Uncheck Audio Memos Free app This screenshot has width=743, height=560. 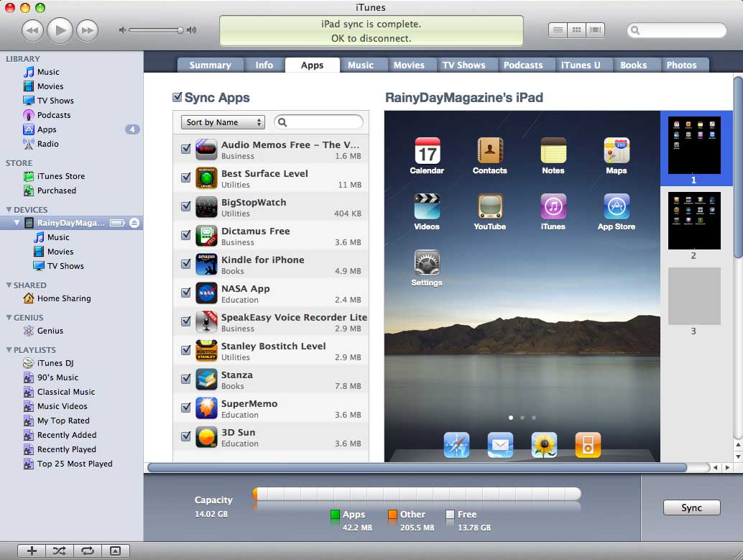pyautogui.click(x=186, y=149)
